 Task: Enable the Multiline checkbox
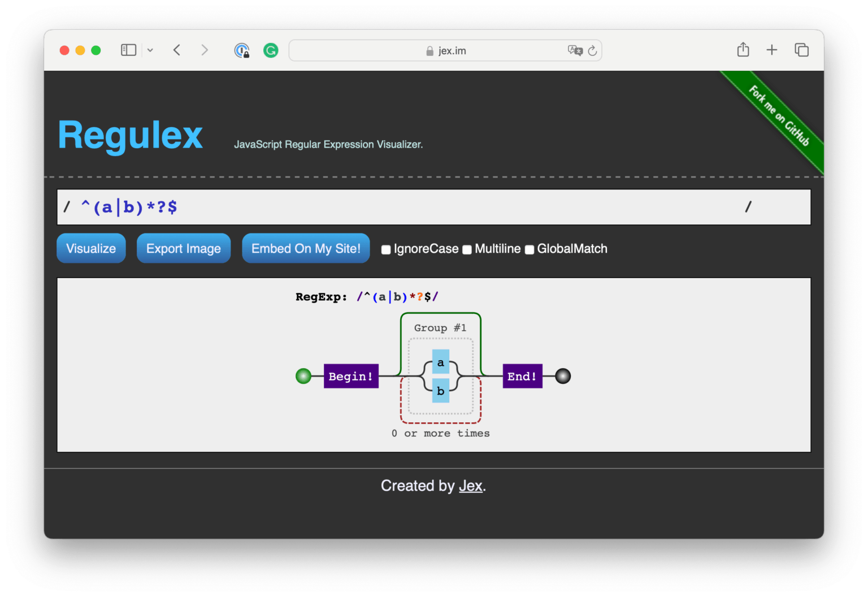point(467,249)
